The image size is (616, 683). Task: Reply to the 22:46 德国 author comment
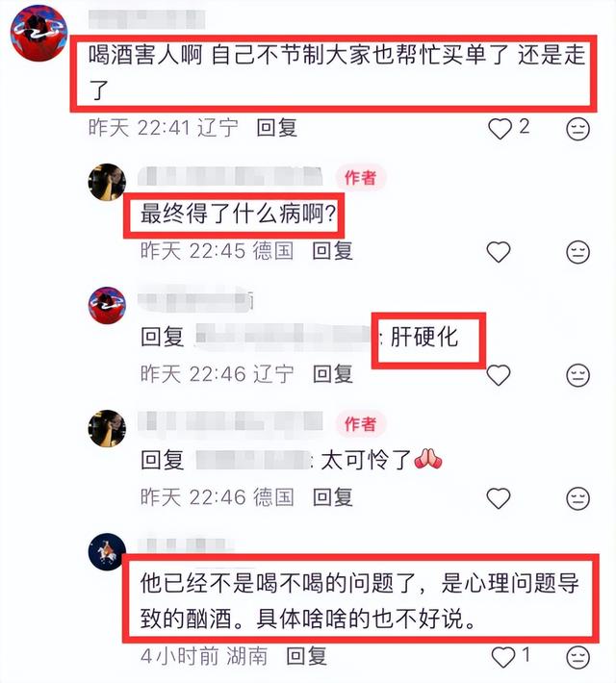click(x=333, y=497)
